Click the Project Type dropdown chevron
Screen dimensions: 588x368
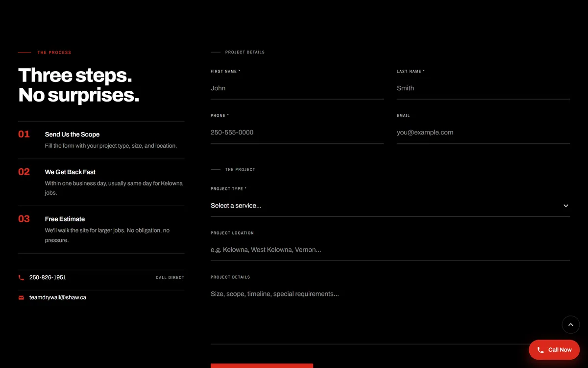point(566,206)
